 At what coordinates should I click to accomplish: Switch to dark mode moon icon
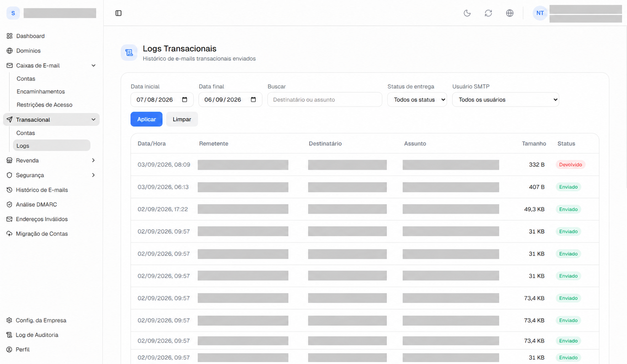[x=467, y=13]
